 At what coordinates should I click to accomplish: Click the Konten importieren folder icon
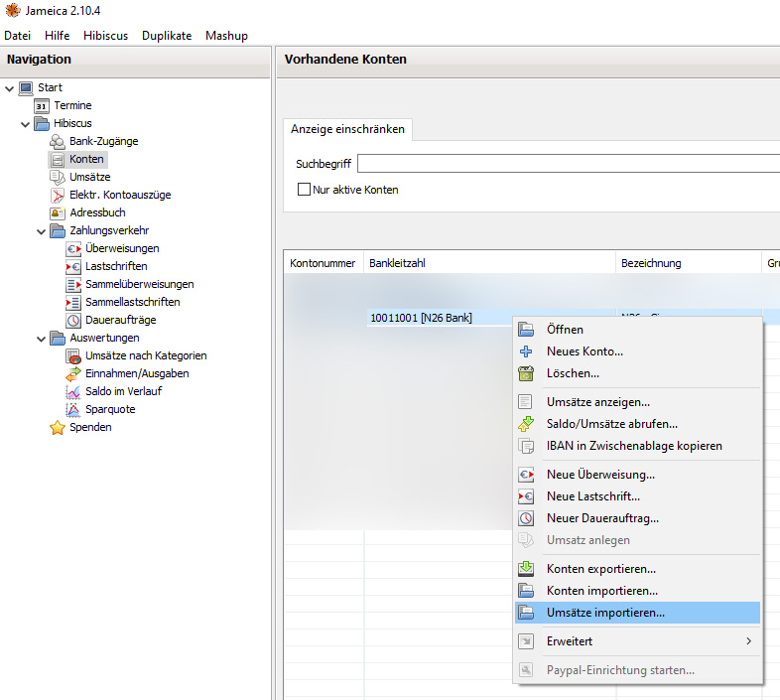526,591
